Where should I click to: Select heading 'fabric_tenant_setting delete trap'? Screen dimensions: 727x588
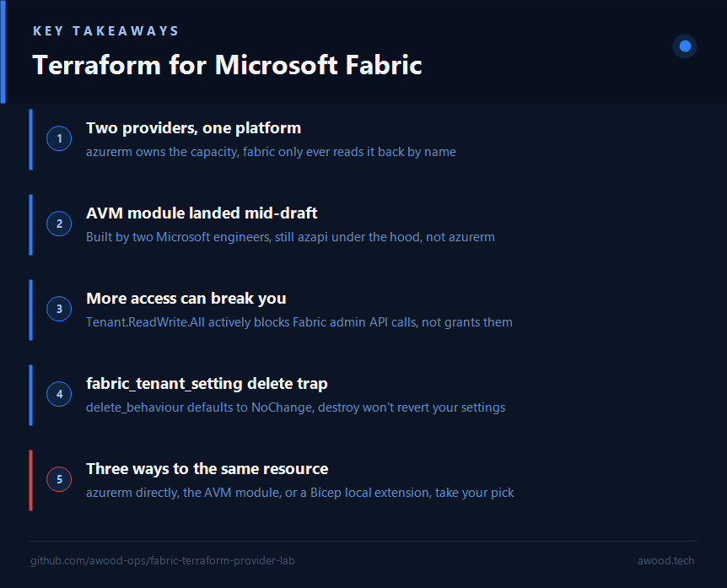tap(207, 384)
